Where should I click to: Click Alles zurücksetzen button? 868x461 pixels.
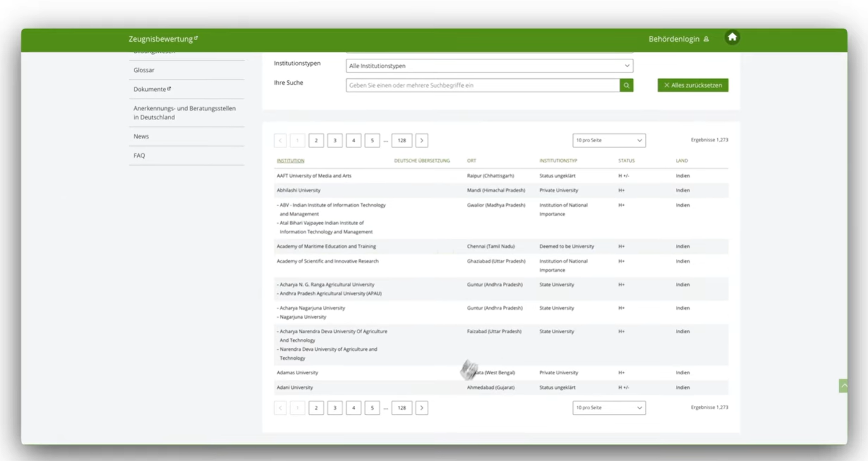click(693, 85)
